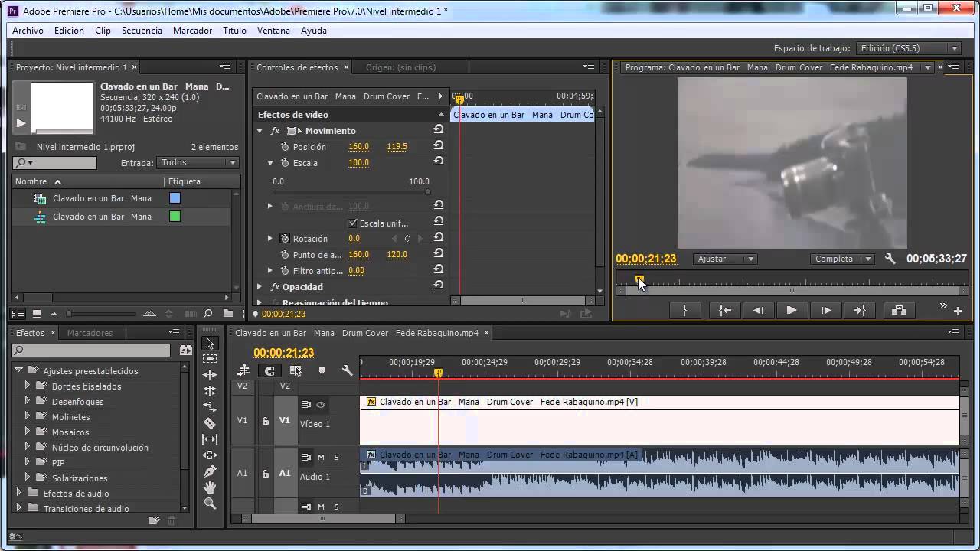Expand the Rotación property
The image size is (980, 551).
click(269, 239)
